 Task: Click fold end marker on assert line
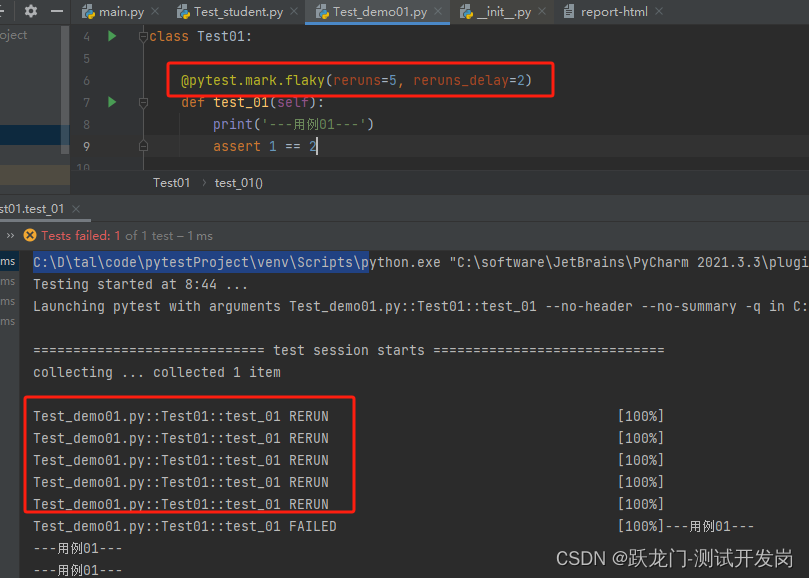pyautogui.click(x=143, y=147)
